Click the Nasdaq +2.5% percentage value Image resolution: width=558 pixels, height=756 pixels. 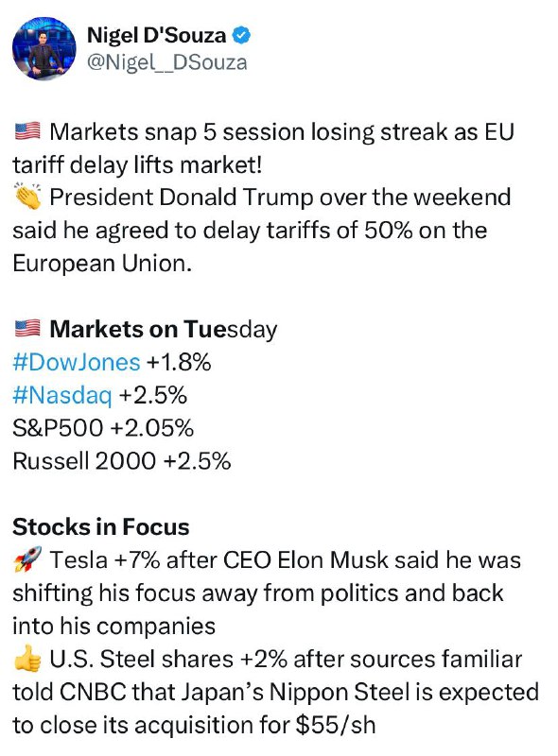[152, 395]
